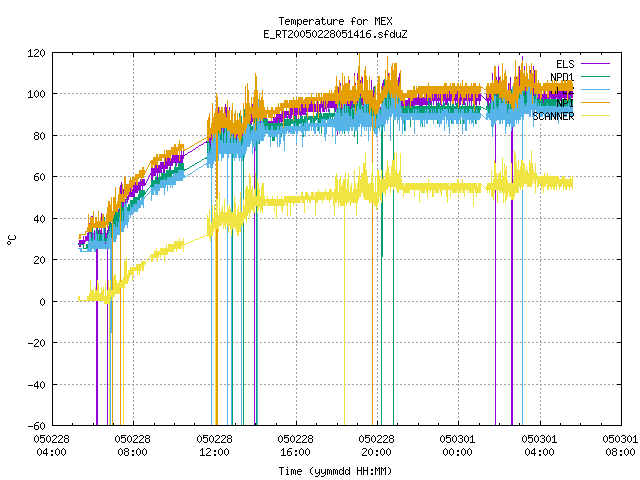Click the 050228 08:00 x-axis label
This screenshot has width=640, height=480.
pos(132,446)
